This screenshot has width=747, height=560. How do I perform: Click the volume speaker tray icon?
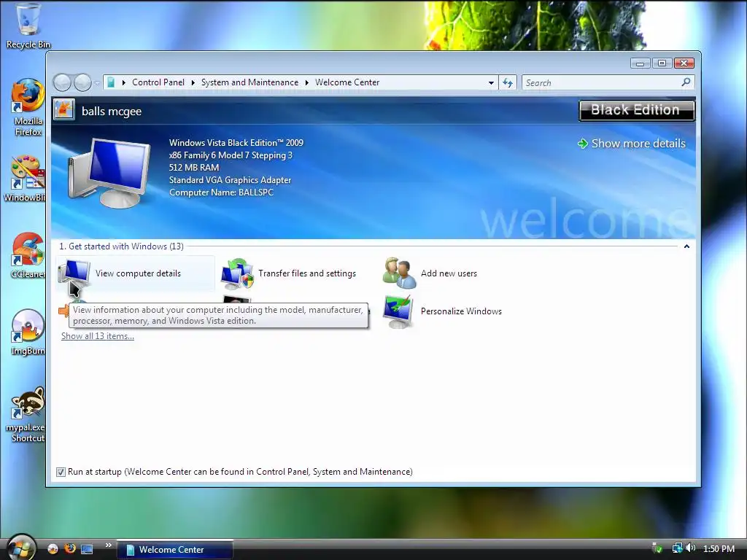click(691, 548)
